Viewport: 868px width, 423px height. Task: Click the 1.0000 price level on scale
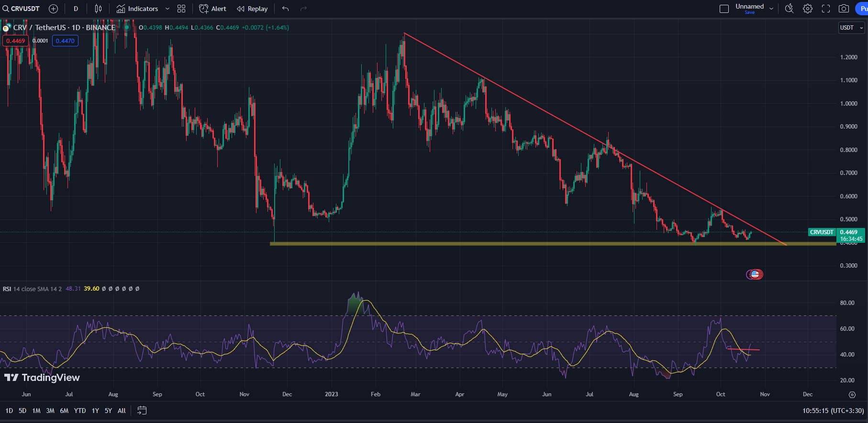coord(849,104)
